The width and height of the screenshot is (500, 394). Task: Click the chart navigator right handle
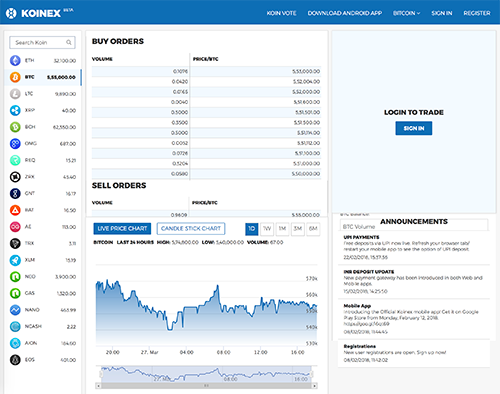312,374
